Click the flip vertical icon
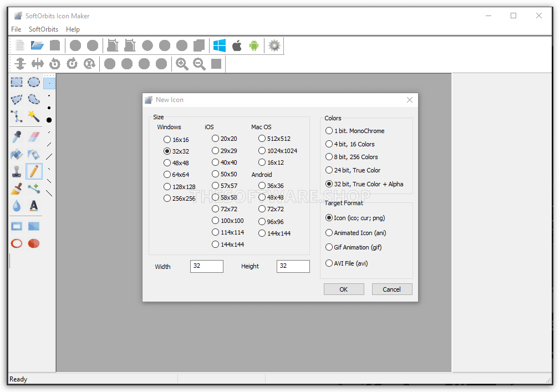The width and height of the screenshot is (560, 392). 21,64
